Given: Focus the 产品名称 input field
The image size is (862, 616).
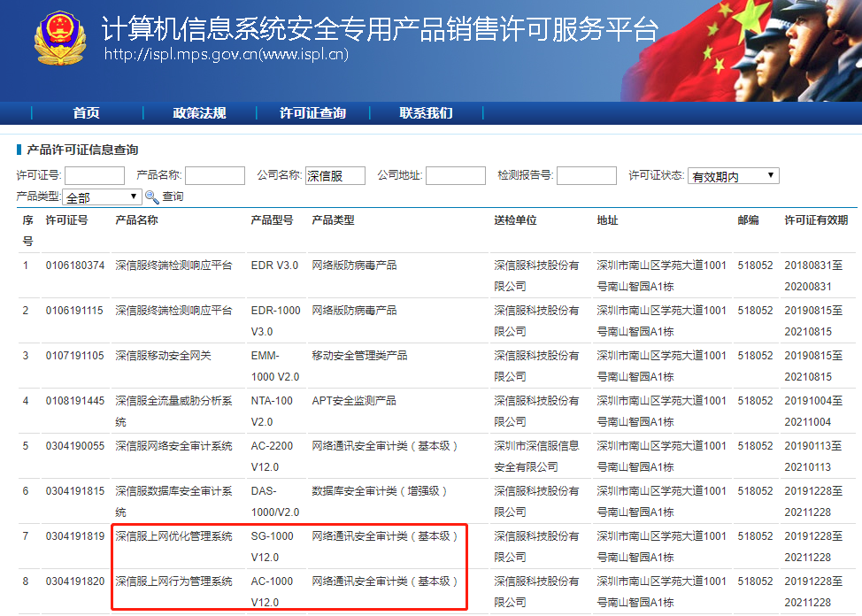Looking at the screenshot, I should (x=215, y=175).
